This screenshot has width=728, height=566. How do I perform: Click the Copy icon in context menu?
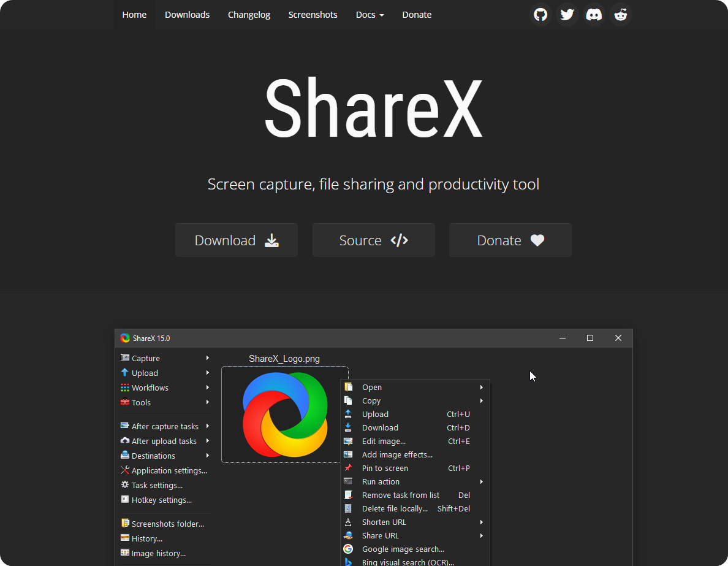pyautogui.click(x=348, y=400)
